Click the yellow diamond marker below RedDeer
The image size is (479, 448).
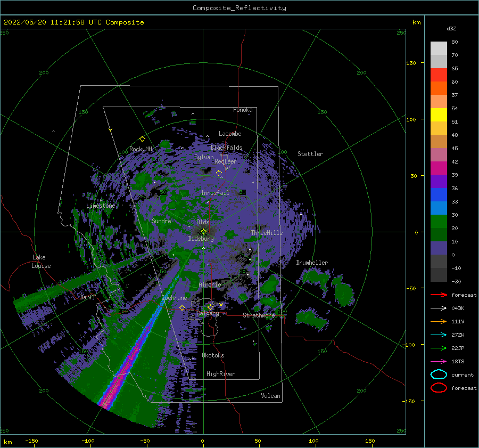point(219,173)
